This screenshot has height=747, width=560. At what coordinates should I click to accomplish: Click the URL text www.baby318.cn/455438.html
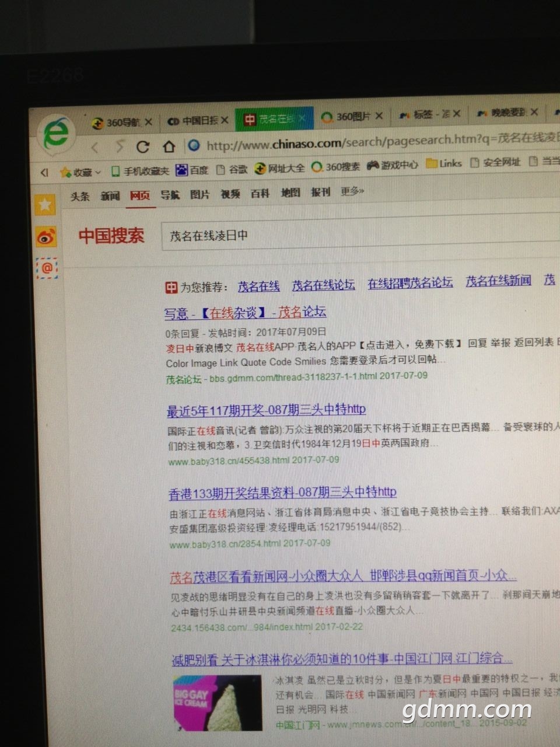tap(229, 461)
